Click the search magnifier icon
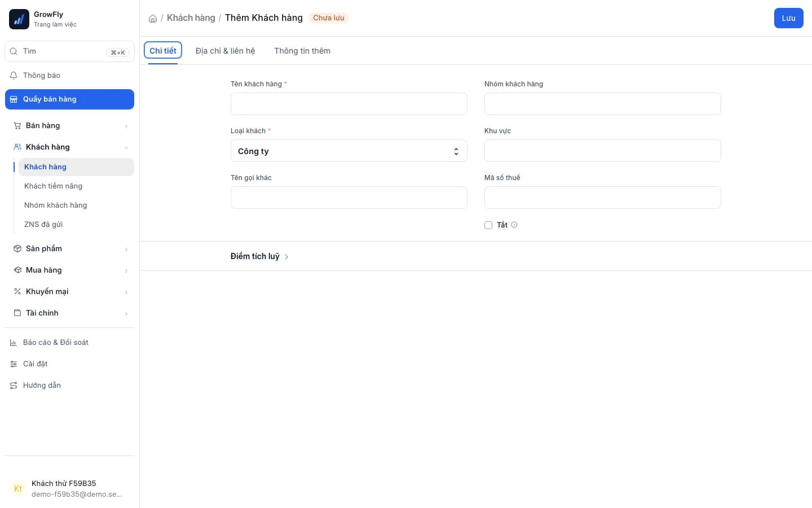812x508 pixels. [x=14, y=51]
